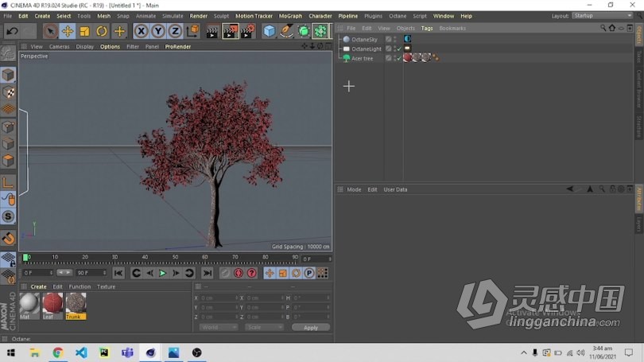Screen dimensions: 644x362
Task: Open the Render menu
Action: pyautogui.click(x=199, y=16)
